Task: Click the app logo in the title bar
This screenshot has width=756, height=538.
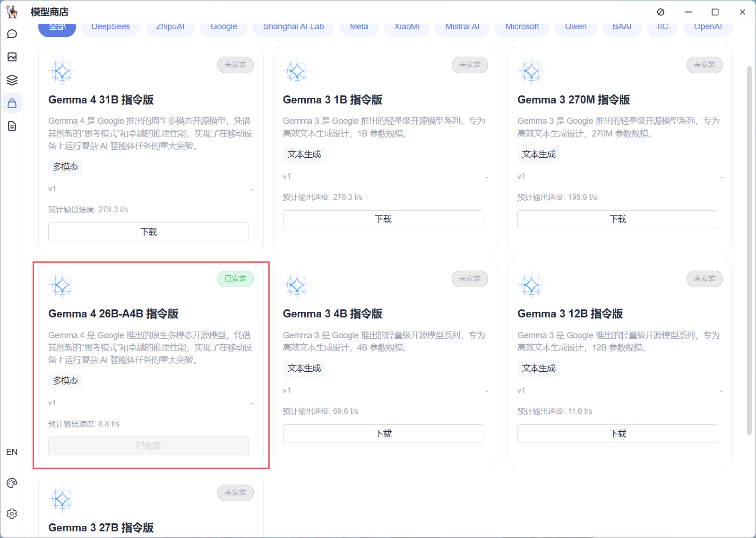Action: coord(12,12)
